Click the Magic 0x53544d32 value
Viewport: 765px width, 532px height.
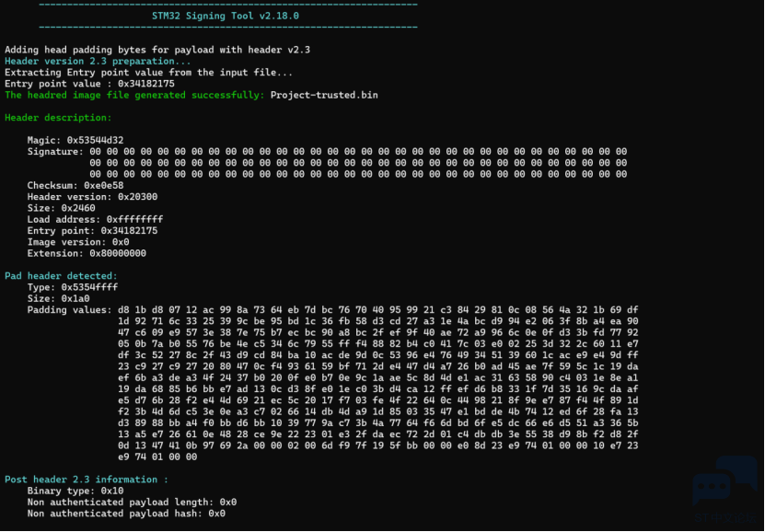[x=95, y=141]
